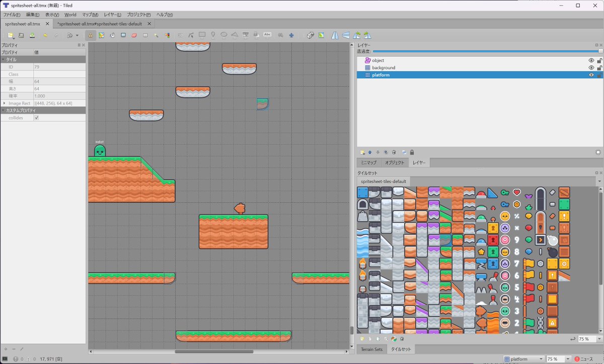Click the New Layer button
Viewport: 604px width, 364px height.
coord(361,152)
